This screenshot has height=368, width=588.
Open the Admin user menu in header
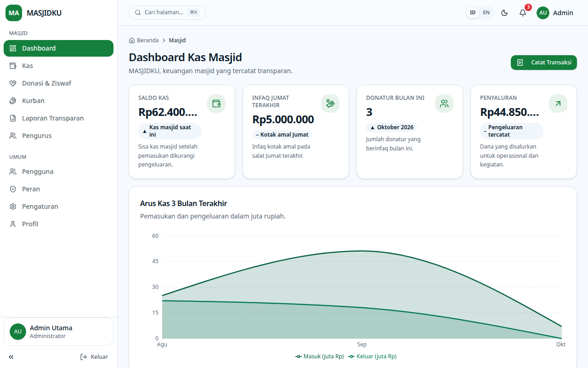(555, 13)
